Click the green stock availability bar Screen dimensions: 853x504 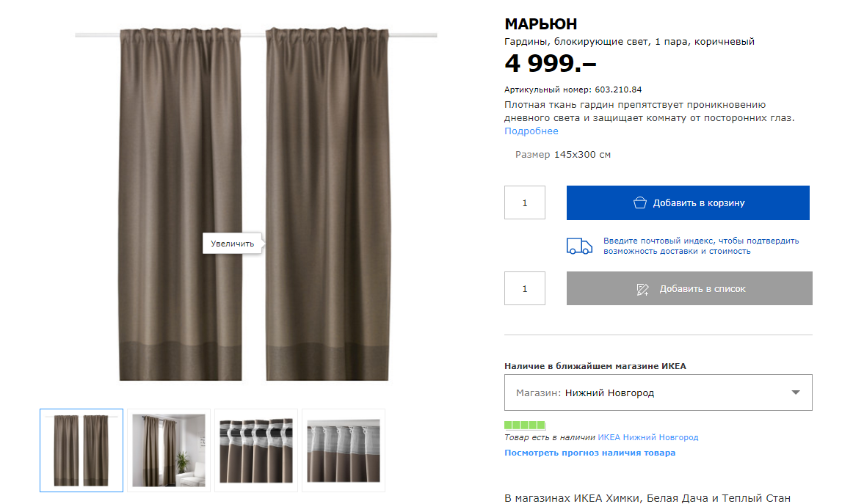(524, 426)
